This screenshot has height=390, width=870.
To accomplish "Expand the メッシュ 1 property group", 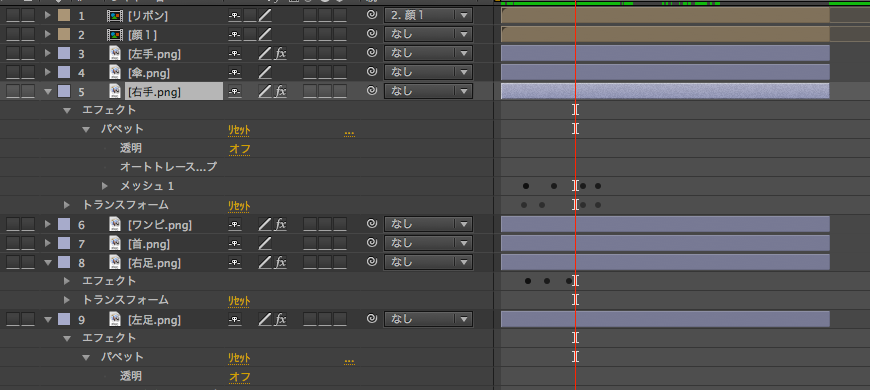I will [105, 186].
